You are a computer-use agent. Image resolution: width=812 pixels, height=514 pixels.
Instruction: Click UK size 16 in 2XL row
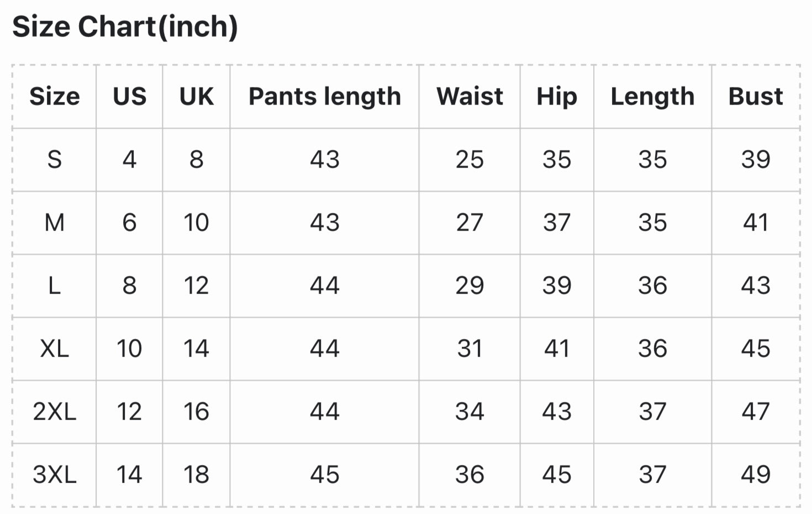tap(196, 412)
